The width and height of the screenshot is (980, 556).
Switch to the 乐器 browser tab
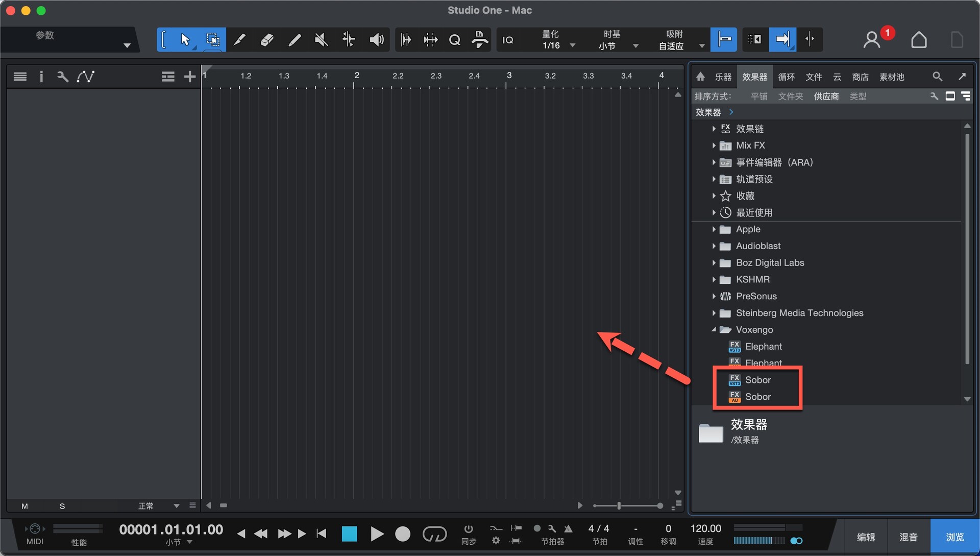(x=723, y=77)
